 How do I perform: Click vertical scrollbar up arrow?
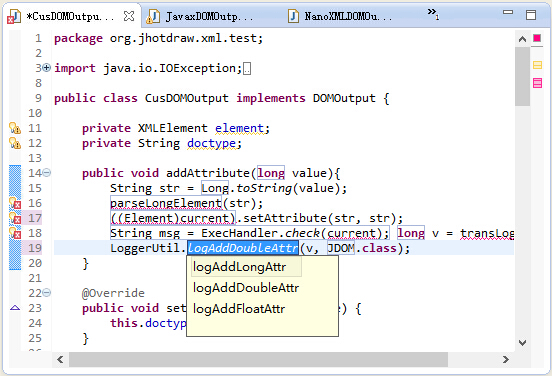point(522,39)
